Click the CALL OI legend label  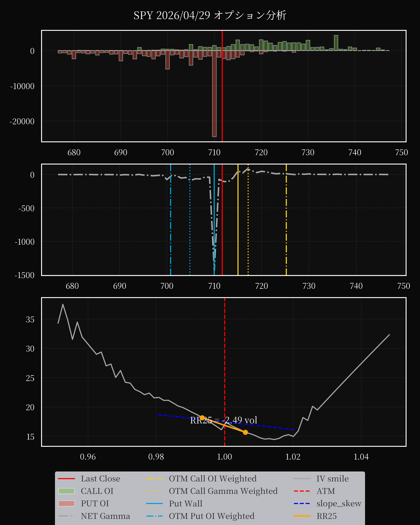97,491
